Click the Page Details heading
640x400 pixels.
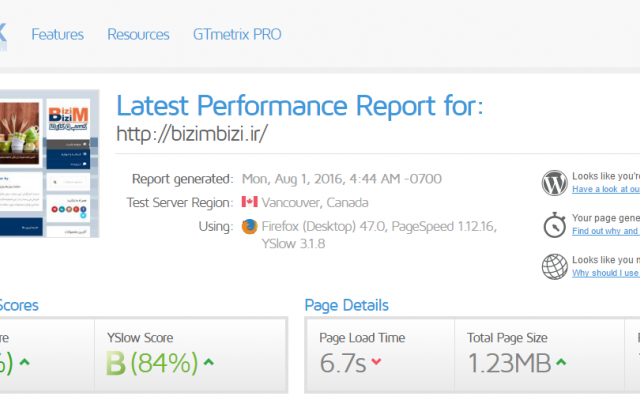(347, 305)
